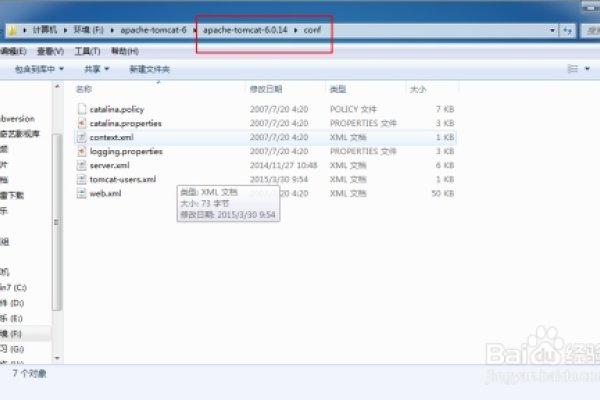The width and height of the screenshot is (600, 400).
Task: Open the address bar history dropdown
Action: 552,30
